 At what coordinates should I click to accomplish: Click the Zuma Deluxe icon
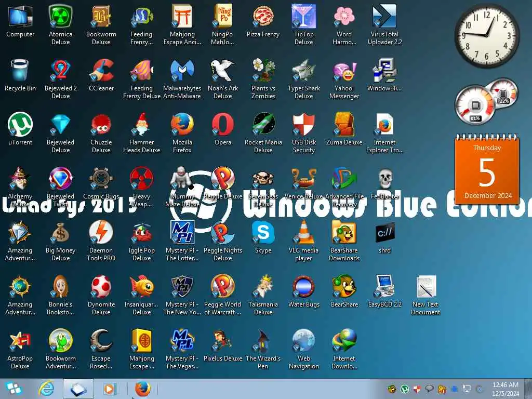[344, 124]
